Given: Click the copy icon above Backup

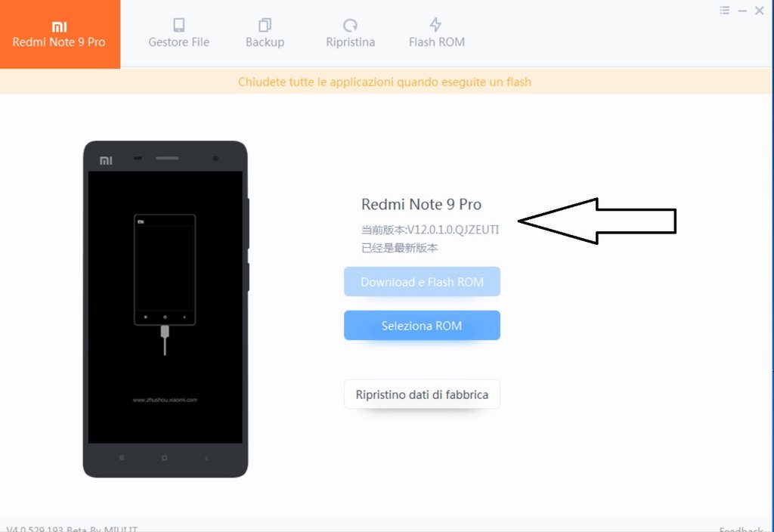Looking at the screenshot, I should click(265, 25).
